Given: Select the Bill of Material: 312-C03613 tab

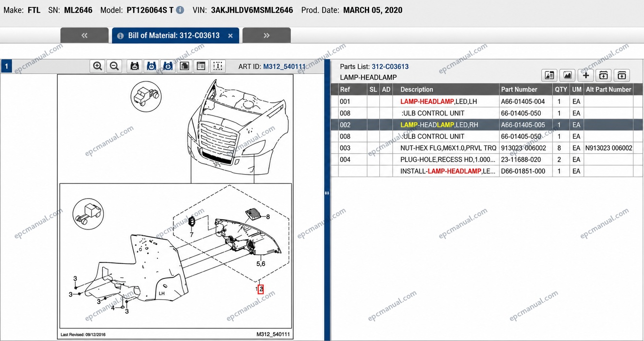Looking at the screenshot, I should pos(174,35).
